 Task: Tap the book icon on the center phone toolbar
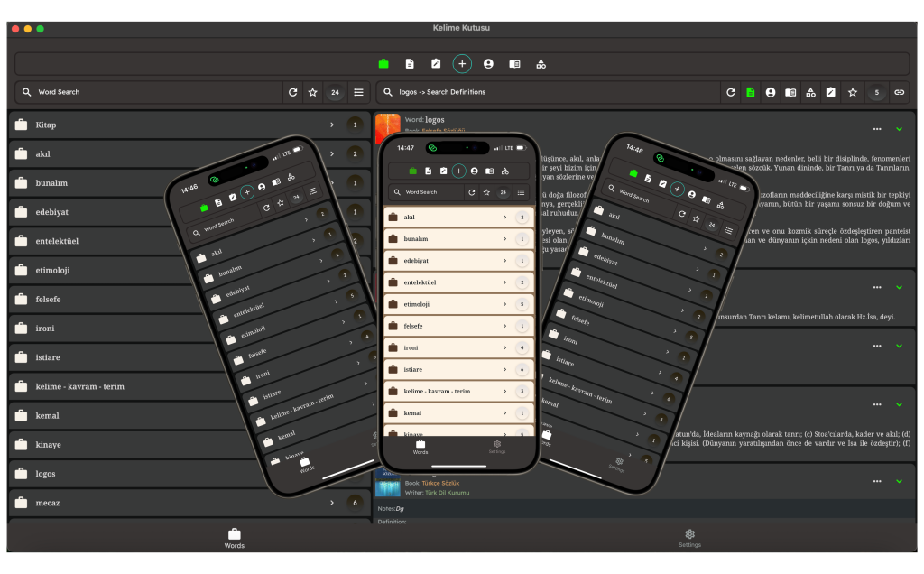[x=490, y=171]
